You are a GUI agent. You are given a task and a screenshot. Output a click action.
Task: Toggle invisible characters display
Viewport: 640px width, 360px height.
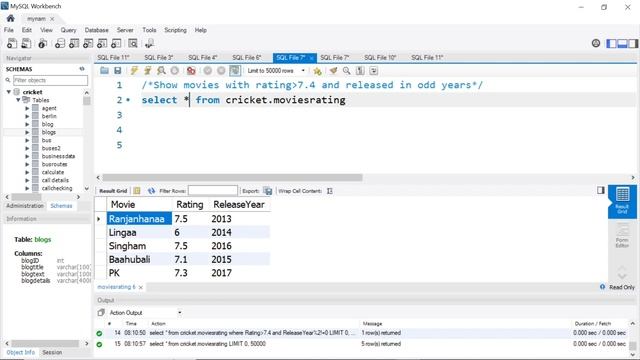pyautogui.click(x=360, y=71)
